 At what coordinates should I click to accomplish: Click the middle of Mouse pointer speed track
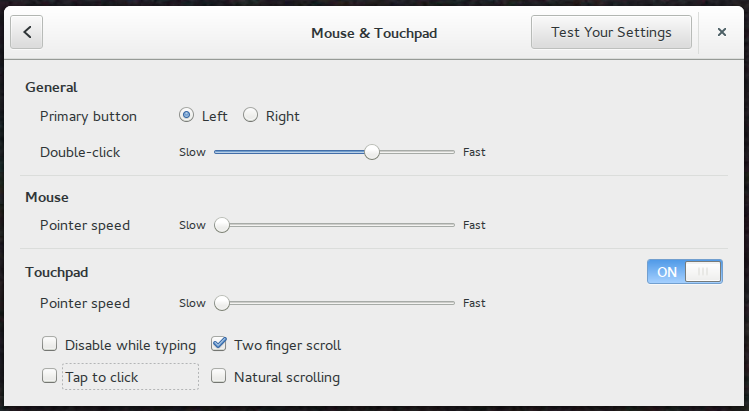[334, 225]
